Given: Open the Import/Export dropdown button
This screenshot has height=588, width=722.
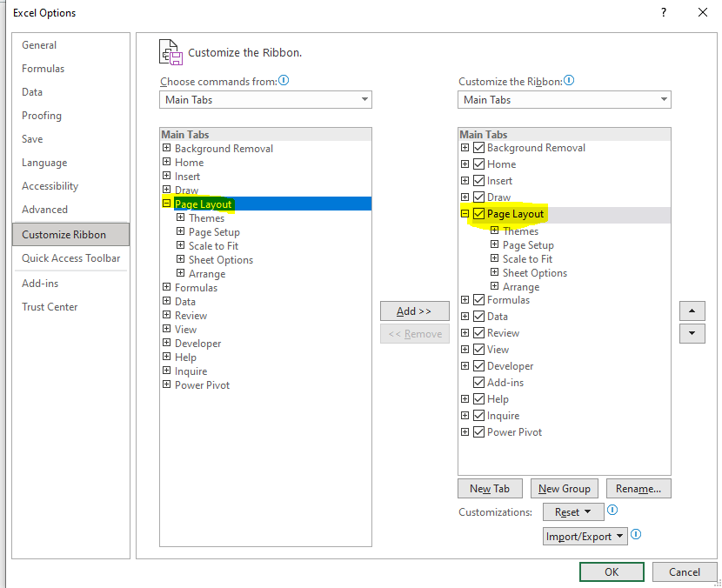Looking at the screenshot, I should point(585,537).
